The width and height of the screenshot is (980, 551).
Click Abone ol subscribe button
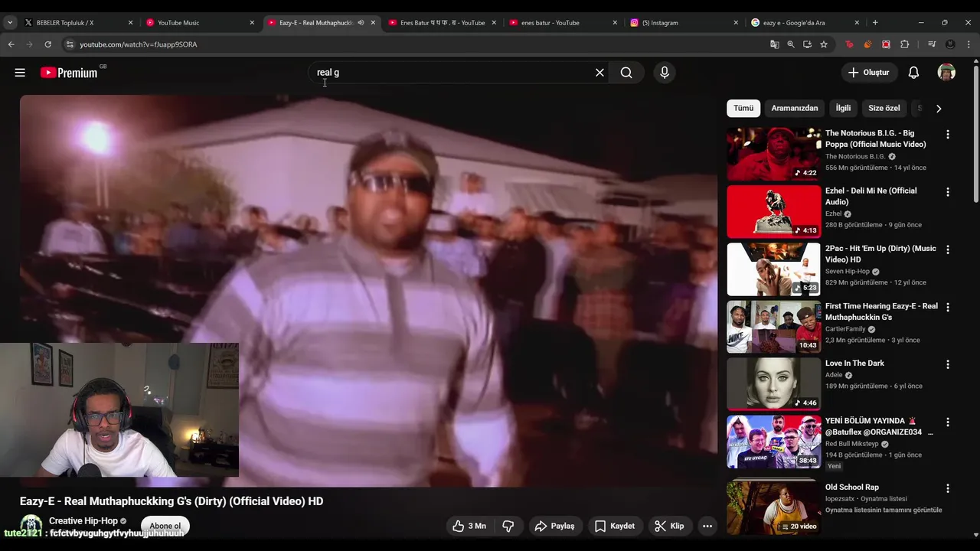(x=165, y=526)
